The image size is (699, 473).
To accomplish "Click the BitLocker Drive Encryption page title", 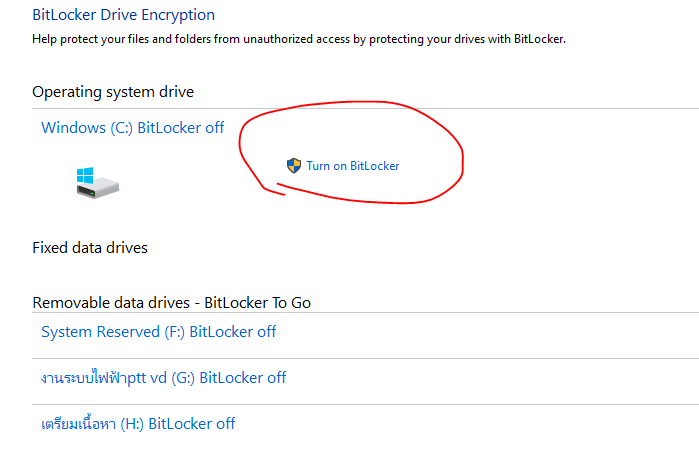I will (x=123, y=15).
